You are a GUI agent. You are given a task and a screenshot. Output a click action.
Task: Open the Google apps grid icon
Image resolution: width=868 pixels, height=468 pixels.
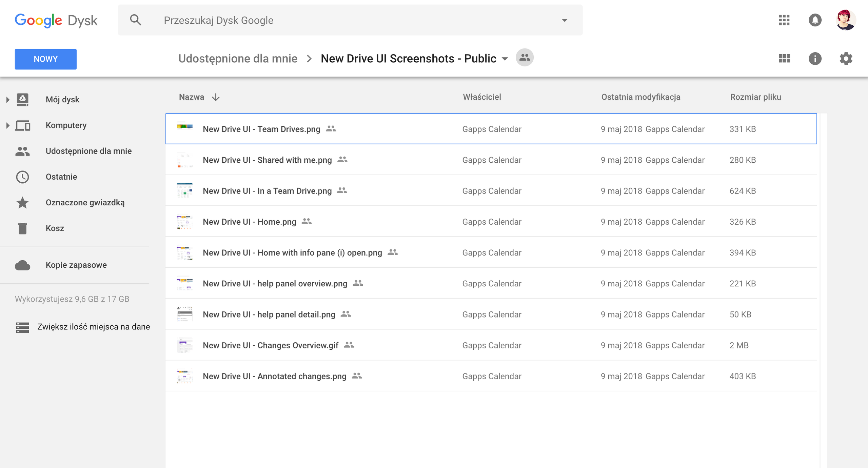pos(784,20)
